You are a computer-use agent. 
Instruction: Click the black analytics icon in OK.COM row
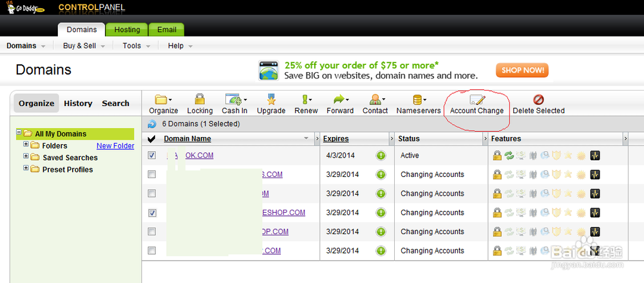pos(595,156)
